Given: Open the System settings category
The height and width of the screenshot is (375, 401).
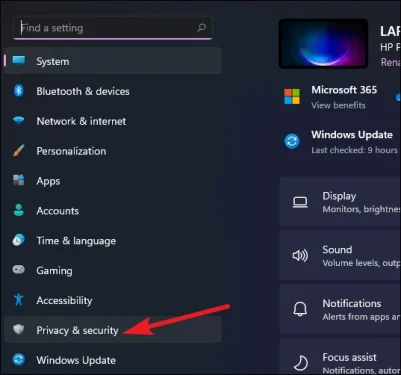Looking at the screenshot, I should tap(113, 61).
